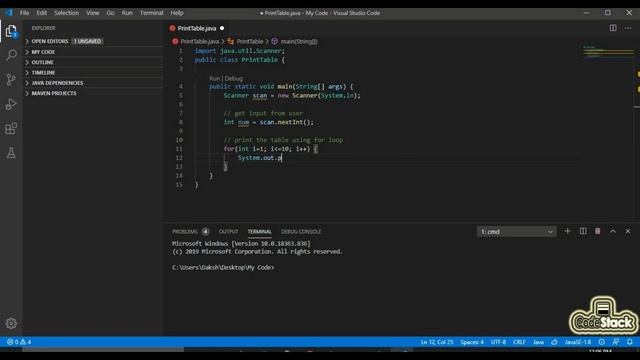Add a new terminal with plus icon

click(567, 231)
